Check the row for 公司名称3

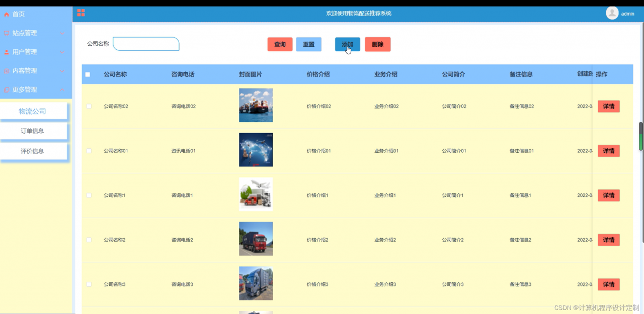(89, 284)
